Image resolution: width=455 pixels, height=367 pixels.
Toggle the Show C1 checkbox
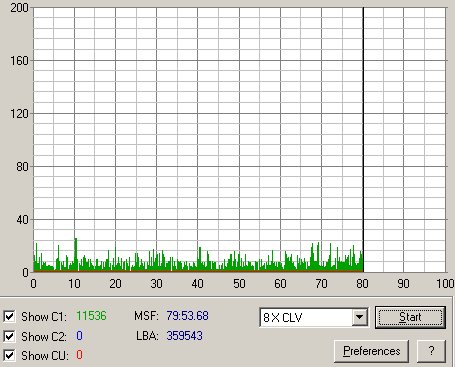[9, 316]
